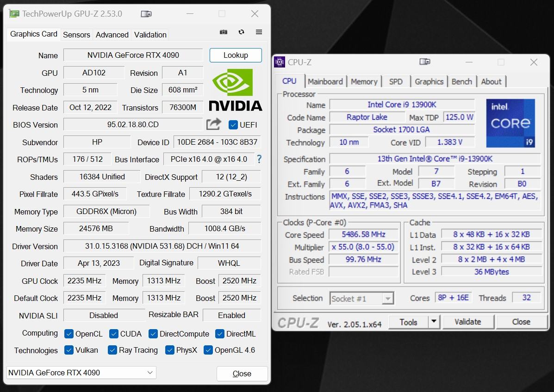
Task: Toggle the PhysX checkbox
Action: [x=169, y=350]
